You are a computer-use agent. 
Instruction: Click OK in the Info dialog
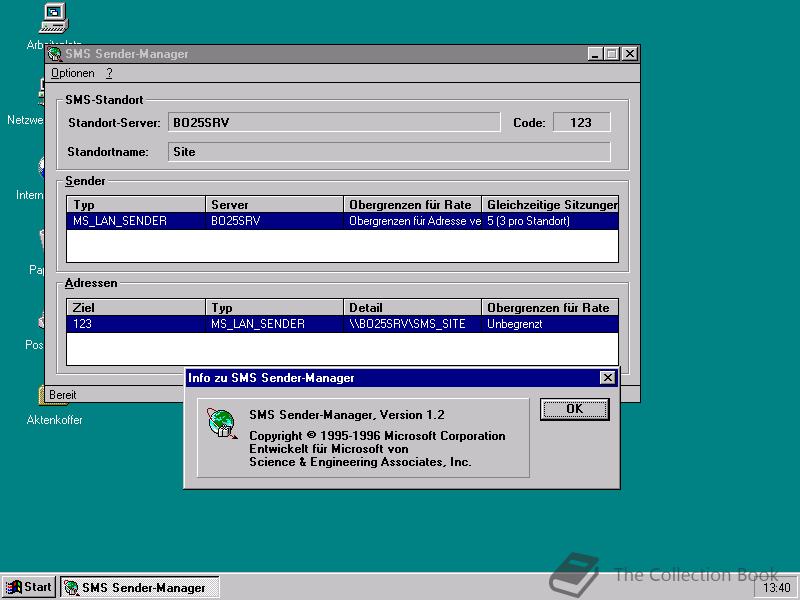(x=574, y=409)
